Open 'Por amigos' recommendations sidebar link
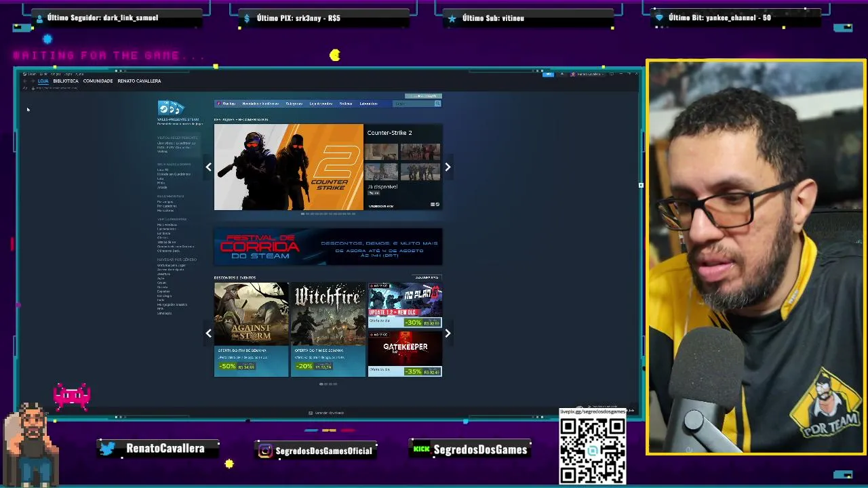Viewport: 868px width, 488px height. [165, 202]
